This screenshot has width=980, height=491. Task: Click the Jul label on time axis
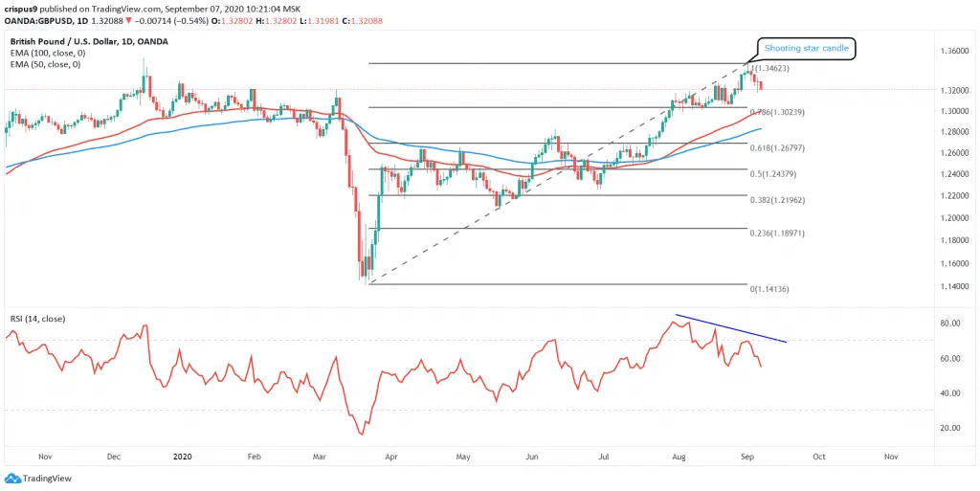pos(603,457)
